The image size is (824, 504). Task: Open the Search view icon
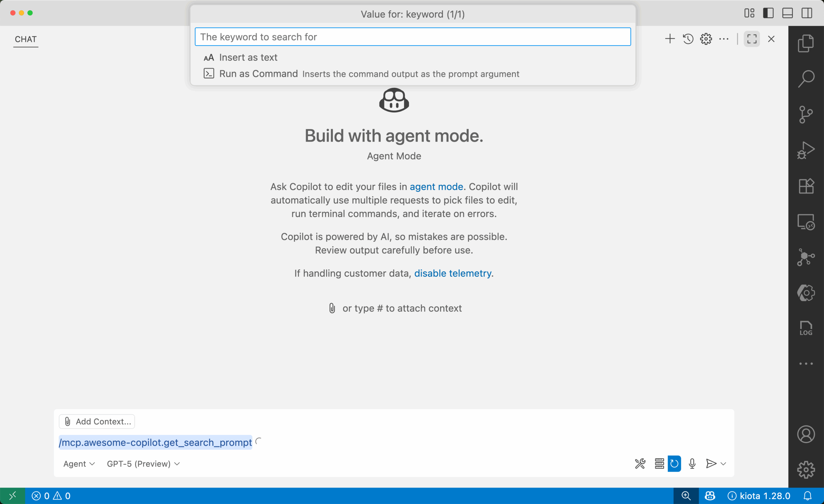[806, 79]
